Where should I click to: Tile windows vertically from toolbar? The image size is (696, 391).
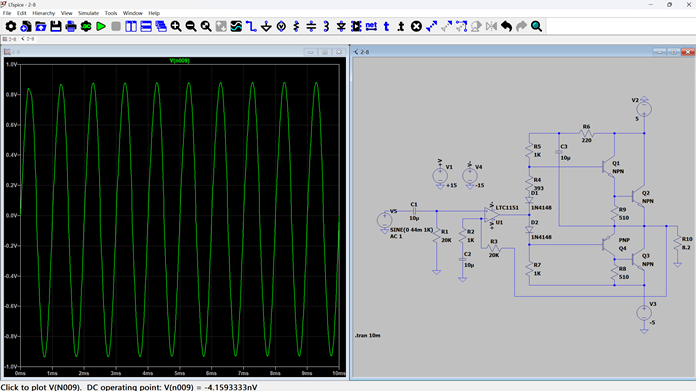tap(131, 27)
